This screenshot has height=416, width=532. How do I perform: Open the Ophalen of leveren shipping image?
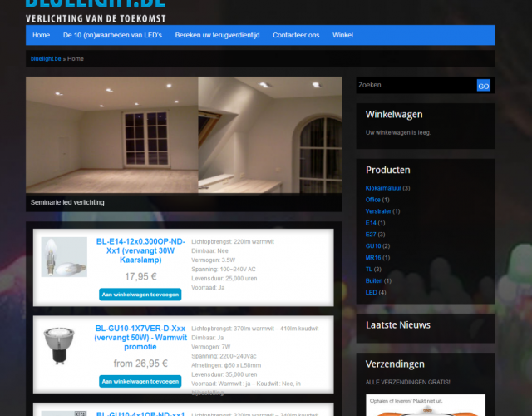tap(426, 405)
